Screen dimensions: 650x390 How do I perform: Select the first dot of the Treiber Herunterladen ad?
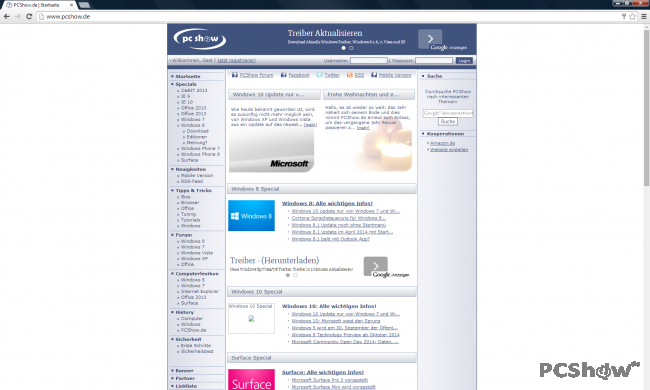point(288,275)
